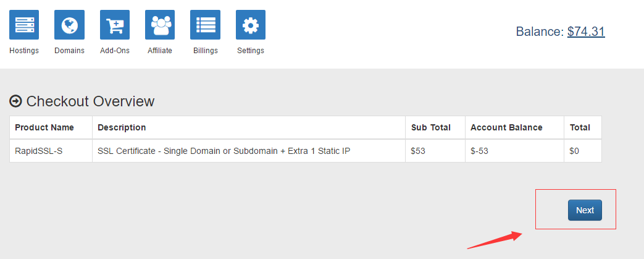Click the SSL Certificate description cell

[249, 151]
